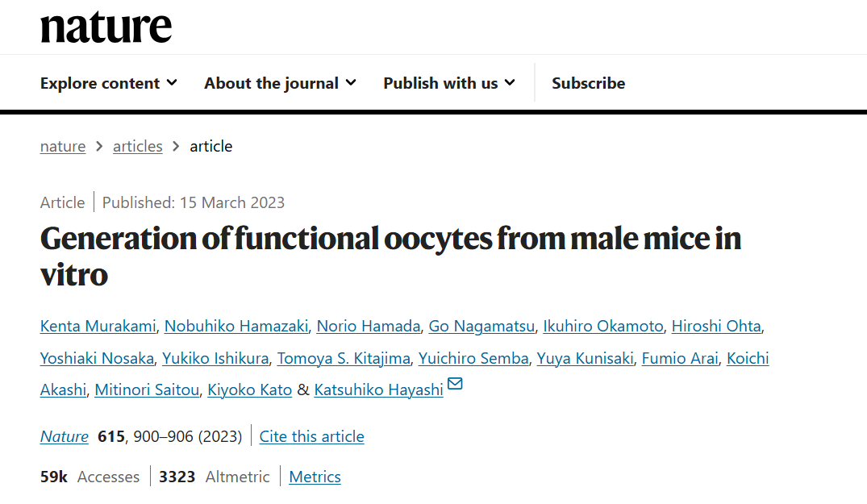Open Mitinori Saitou author link
This screenshot has width=867, height=504.
point(147,390)
